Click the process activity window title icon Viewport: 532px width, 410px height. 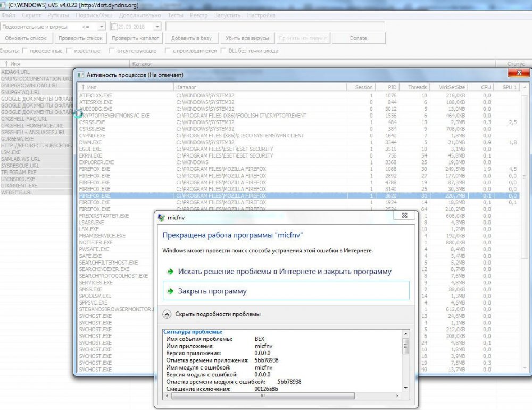pos(80,75)
